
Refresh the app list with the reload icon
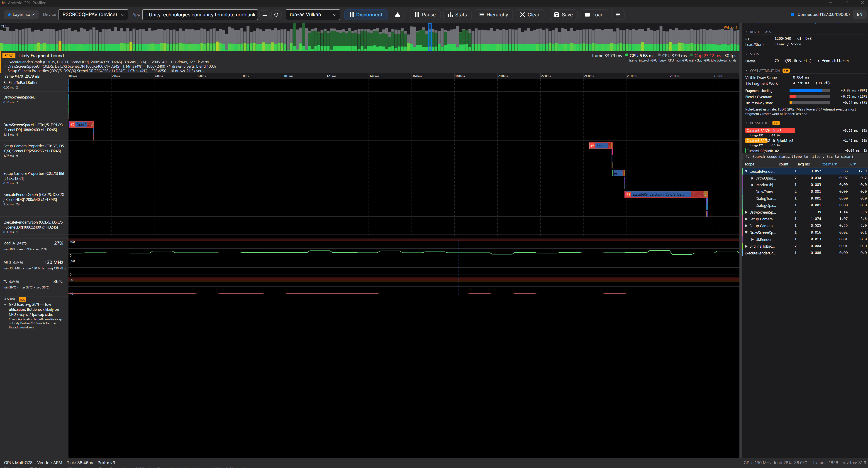coord(276,15)
